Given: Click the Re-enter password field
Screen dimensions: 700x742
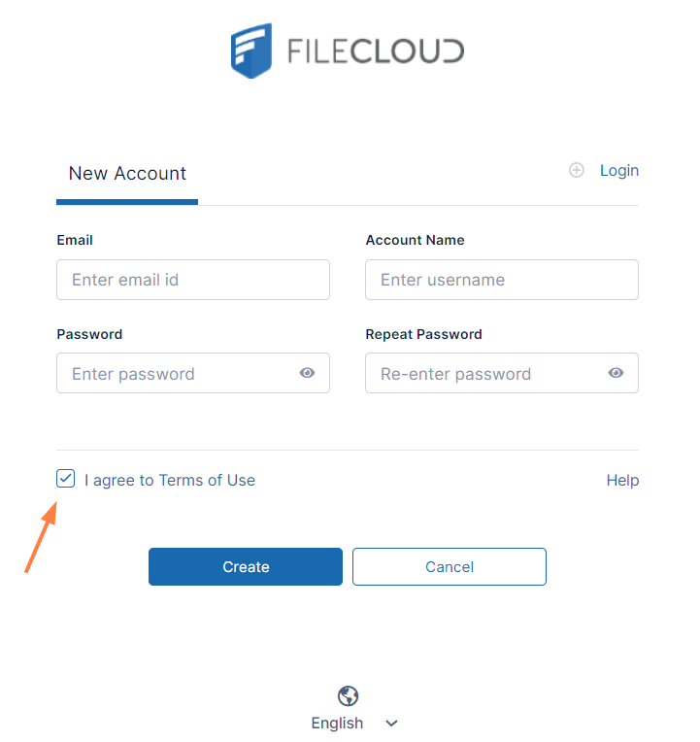Looking at the screenshot, I should pyautogui.click(x=483, y=374).
